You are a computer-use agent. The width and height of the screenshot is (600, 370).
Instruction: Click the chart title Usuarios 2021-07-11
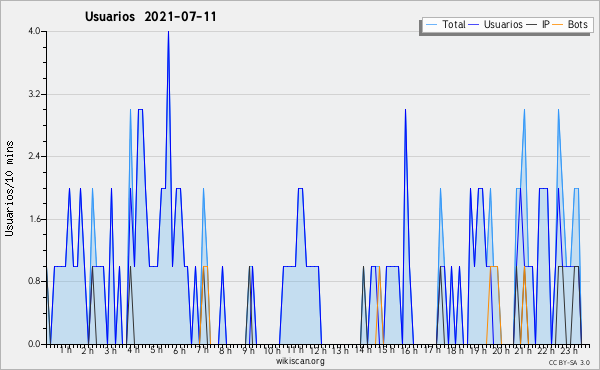[x=151, y=17]
